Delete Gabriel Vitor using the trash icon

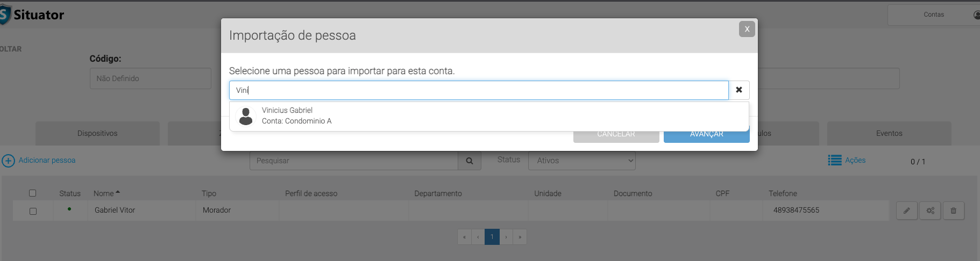[x=953, y=211]
